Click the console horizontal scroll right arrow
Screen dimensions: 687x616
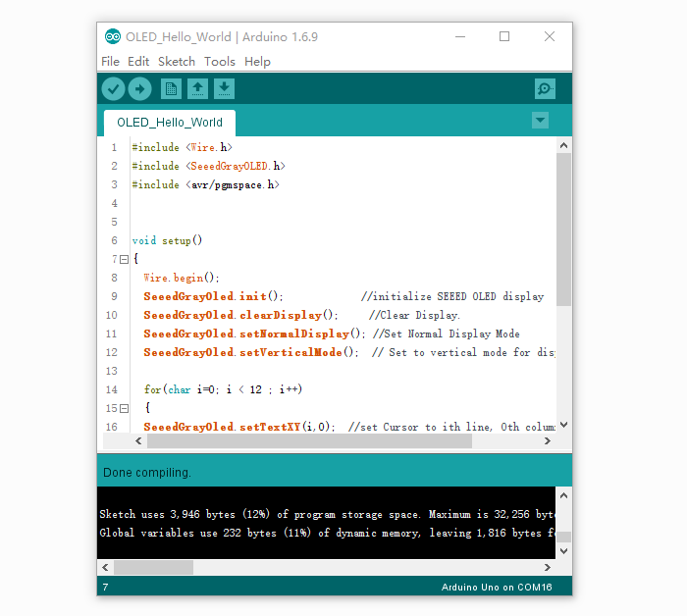(x=548, y=567)
